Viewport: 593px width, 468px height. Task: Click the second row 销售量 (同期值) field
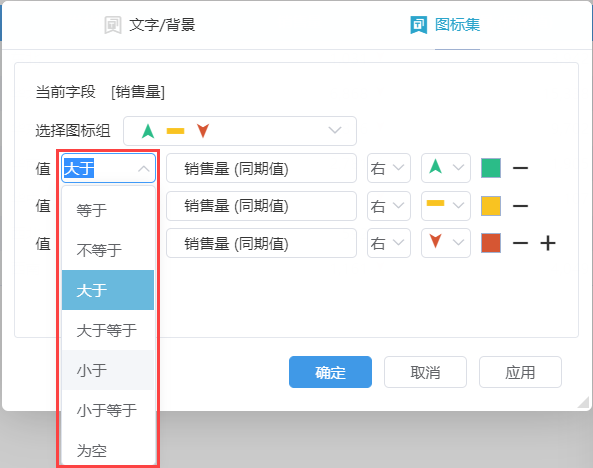pos(261,206)
